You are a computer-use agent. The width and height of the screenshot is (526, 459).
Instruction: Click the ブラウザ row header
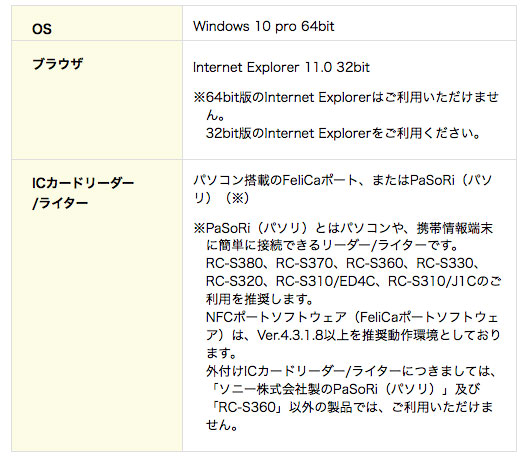tap(57, 63)
